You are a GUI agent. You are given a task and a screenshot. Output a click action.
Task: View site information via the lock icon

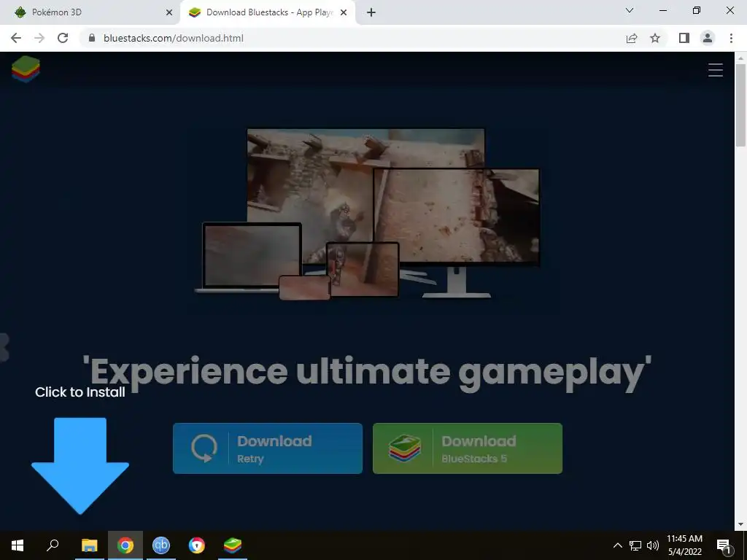tap(92, 38)
